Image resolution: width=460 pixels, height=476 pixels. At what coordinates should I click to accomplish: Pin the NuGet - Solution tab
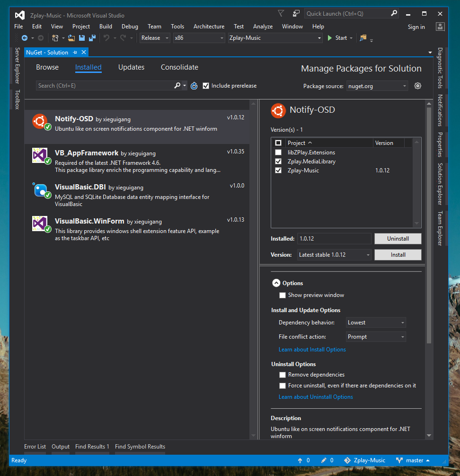75,53
